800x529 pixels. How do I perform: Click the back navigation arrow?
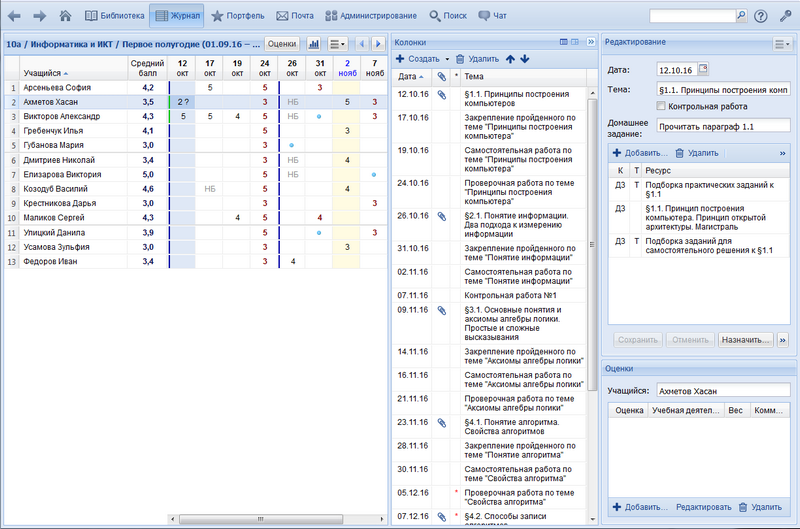click(14, 16)
